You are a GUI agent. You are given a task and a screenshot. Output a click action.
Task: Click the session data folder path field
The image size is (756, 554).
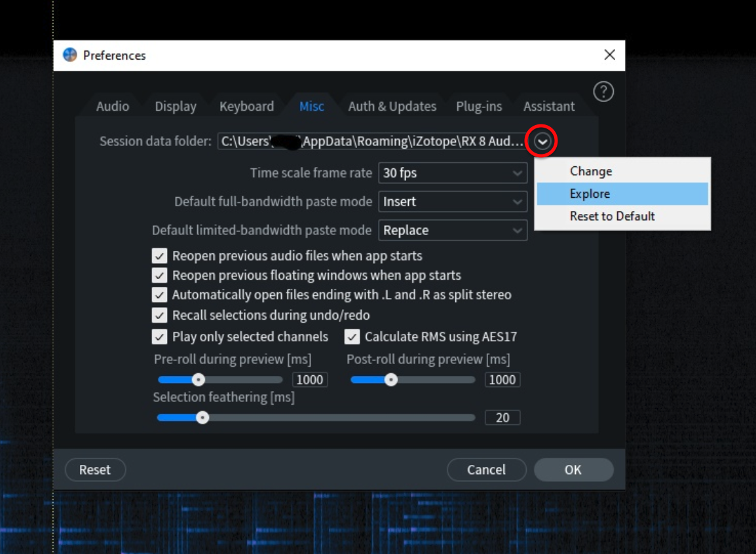coord(372,141)
